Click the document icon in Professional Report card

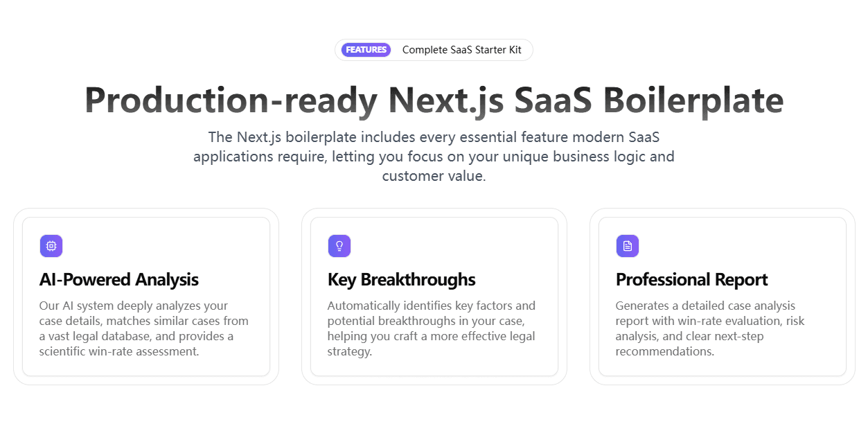point(628,246)
